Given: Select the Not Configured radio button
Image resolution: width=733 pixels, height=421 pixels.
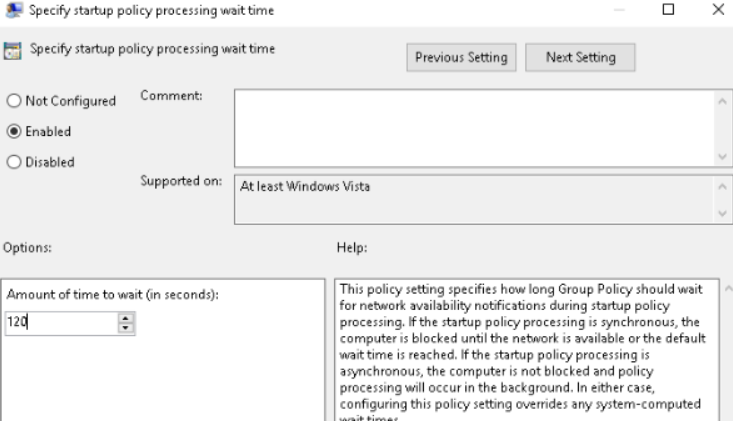Looking at the screenshot, I should pos(14,100).
